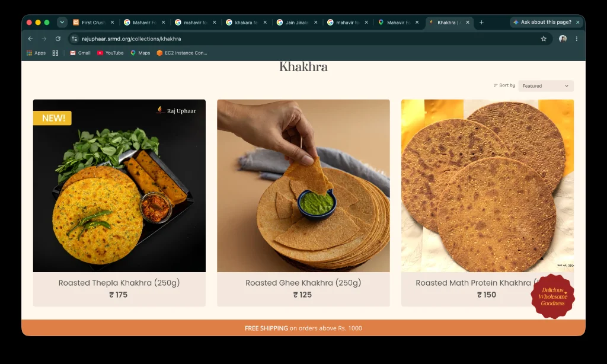The image size is (607, 364).
Task: Close the First Crush tab
Action: coord(112,23)
